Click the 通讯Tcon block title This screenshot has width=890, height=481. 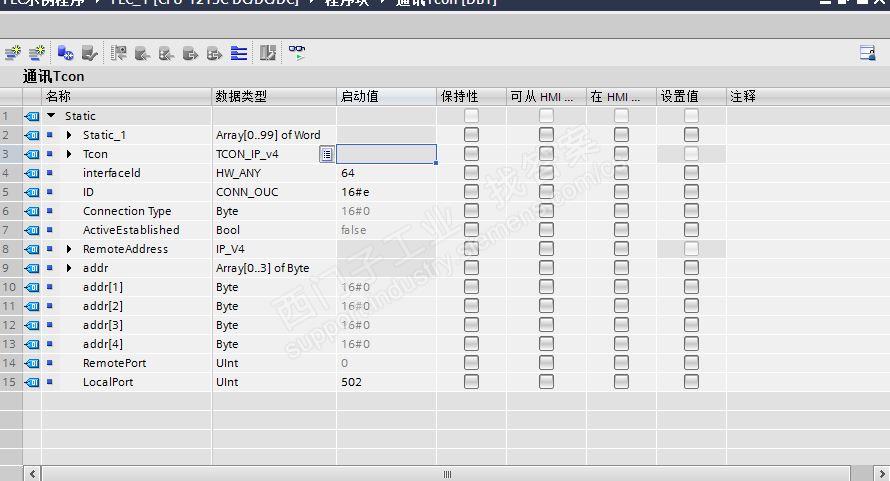click(53, 76)
